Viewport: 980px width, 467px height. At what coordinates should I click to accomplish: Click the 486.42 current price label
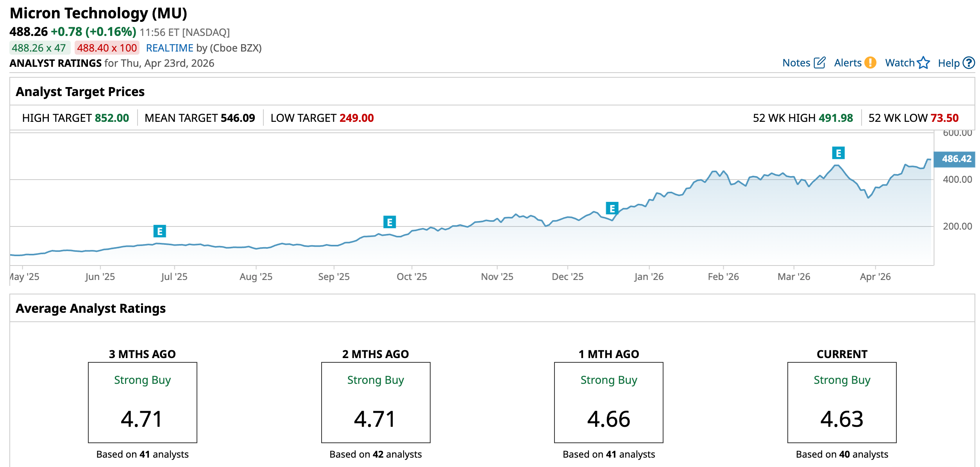click(956, 159)
